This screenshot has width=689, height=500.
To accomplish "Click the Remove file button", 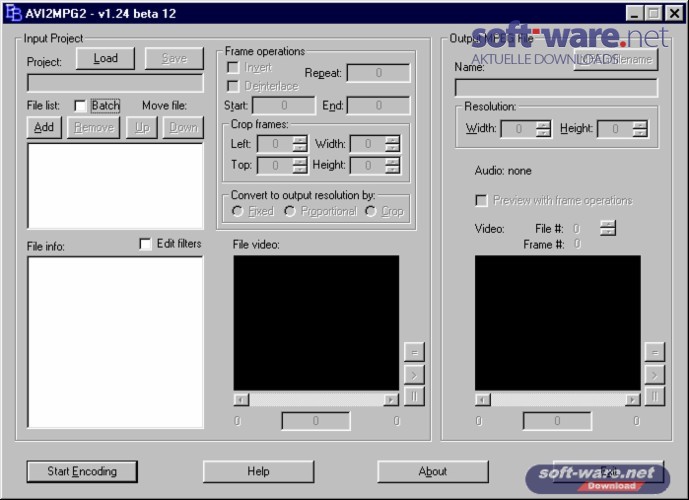I will (x=94, y=127).
